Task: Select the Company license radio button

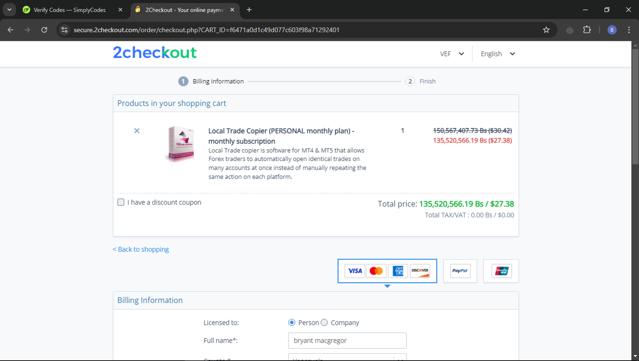Action: pyautogui.click(x=324, y=322)
